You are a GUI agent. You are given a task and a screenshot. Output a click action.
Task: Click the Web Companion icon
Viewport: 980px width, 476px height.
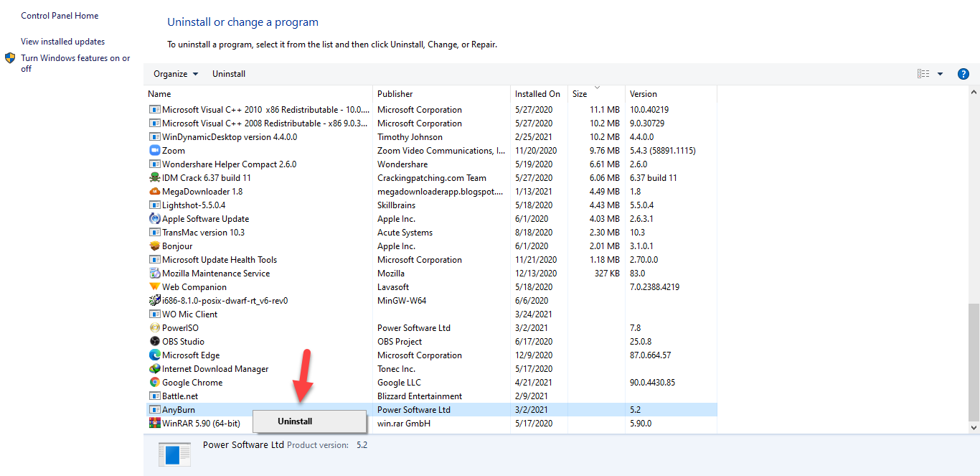pyautogui.click(x=154, y=287)
